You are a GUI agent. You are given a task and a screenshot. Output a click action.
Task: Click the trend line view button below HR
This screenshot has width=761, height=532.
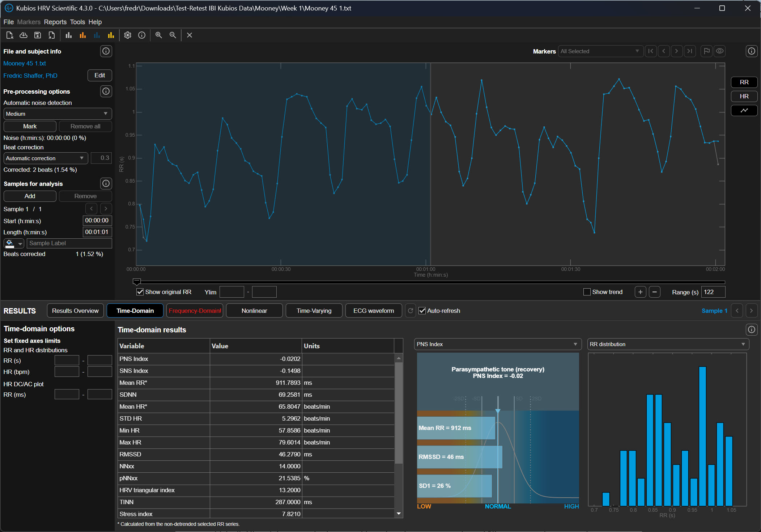(x=744, y=110)
